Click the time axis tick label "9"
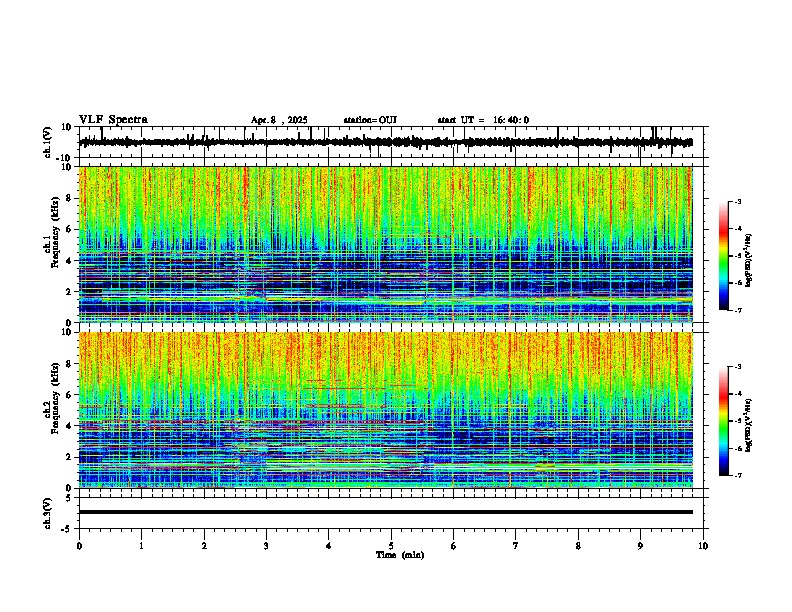Viewport: 792px width, 612px height. coord(640,546)
